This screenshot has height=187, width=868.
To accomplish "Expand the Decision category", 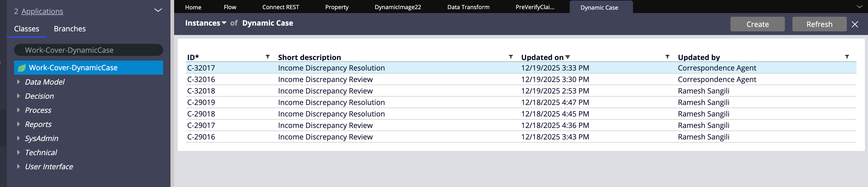I will (x=19, y=96).
